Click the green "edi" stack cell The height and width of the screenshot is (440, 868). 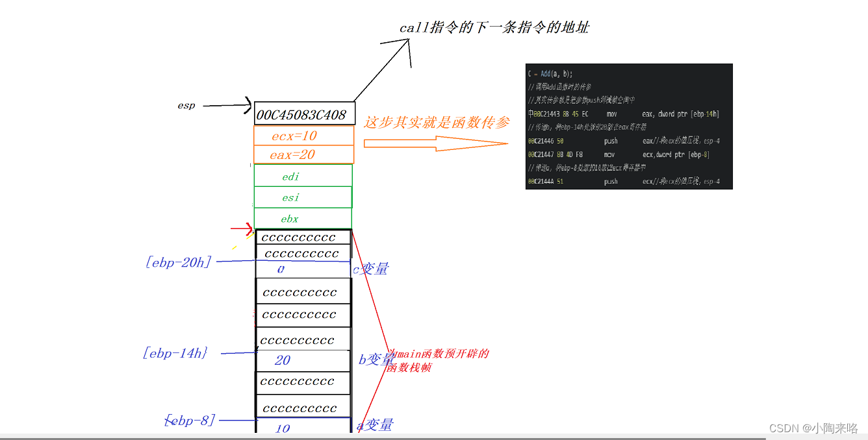click(x=303, y=176)
